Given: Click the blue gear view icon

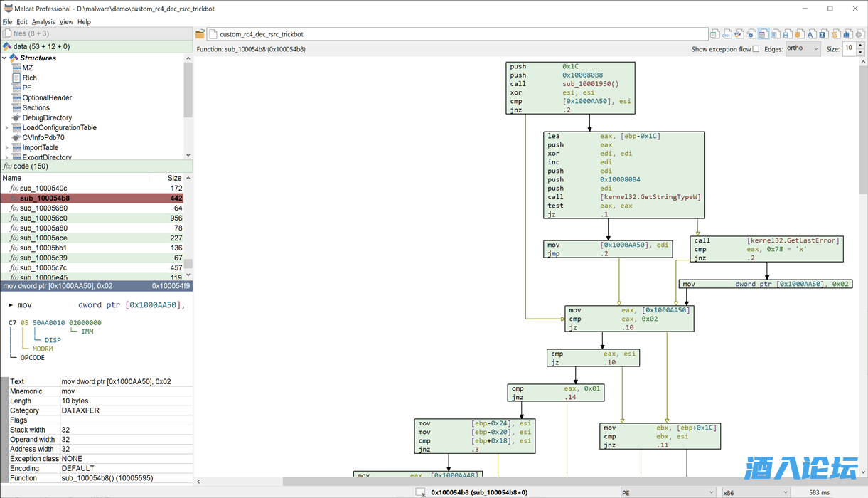Looking at the screenshot, I should (751, 34).
